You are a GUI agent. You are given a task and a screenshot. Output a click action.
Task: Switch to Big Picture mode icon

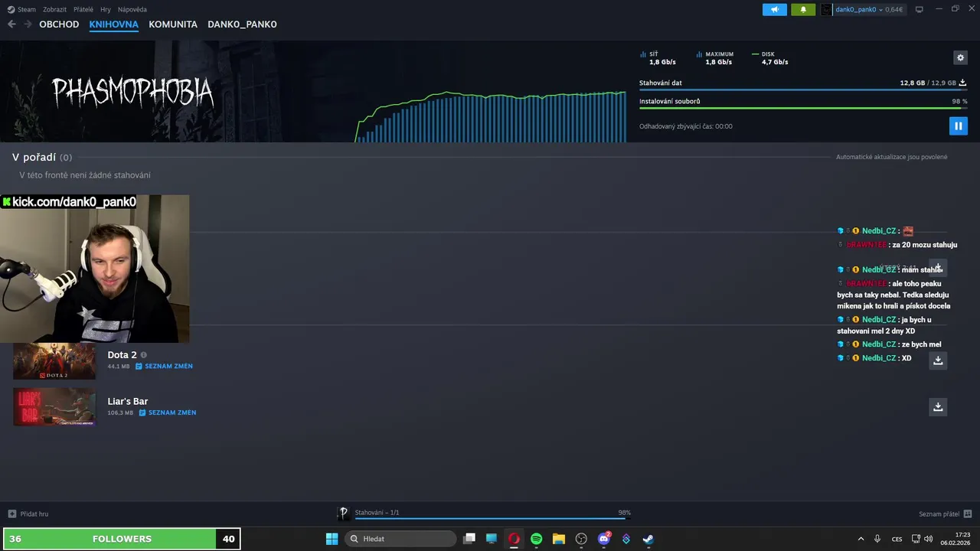[920, 9]
